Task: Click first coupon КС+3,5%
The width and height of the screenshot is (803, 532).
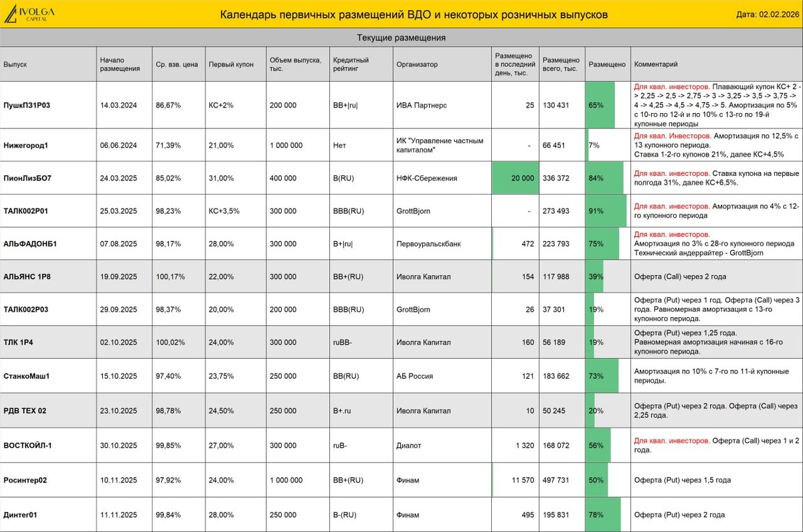Action: [224, 211]
